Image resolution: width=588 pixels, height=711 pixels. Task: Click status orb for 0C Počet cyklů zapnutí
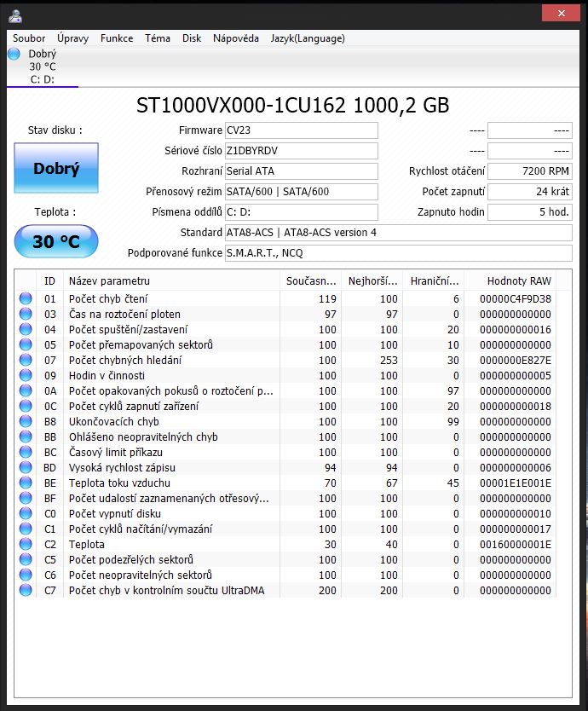pos(26,406)
